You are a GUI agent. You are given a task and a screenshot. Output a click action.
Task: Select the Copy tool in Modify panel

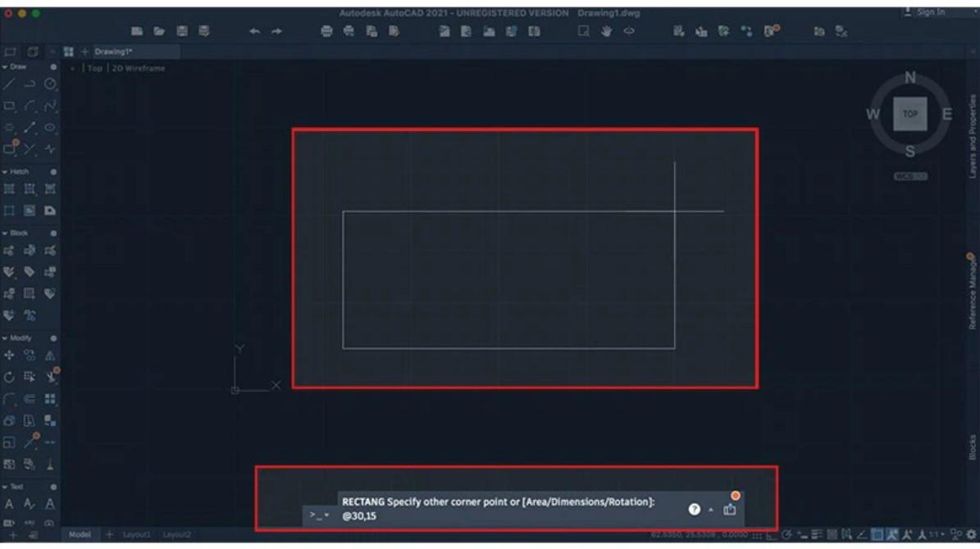point(30,356)
